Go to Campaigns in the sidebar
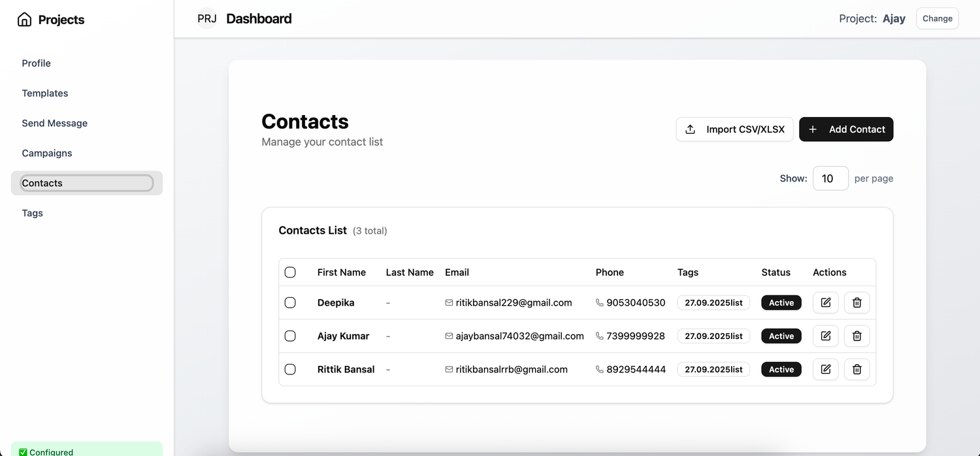 [x=47, y=153]
